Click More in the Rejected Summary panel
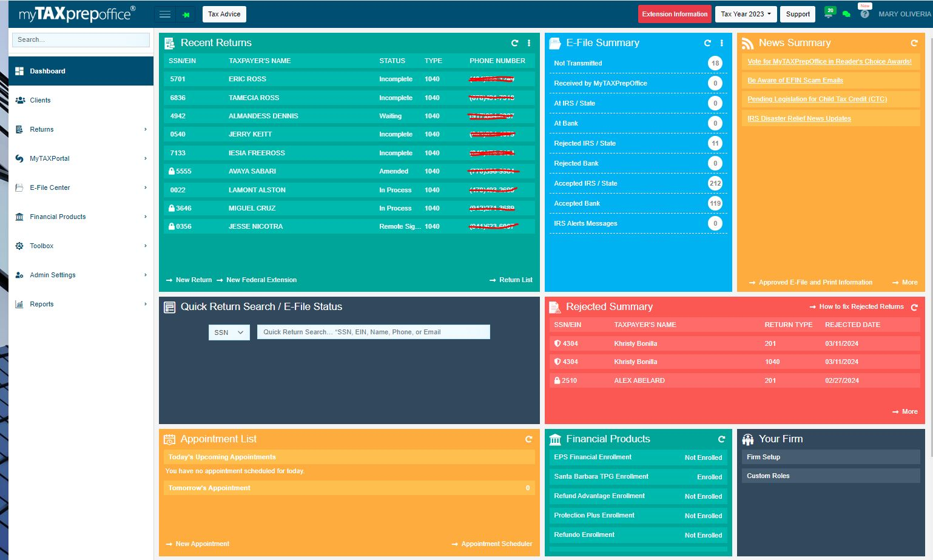The height and width of the screenshot is (560, 933). pos(905,411)
